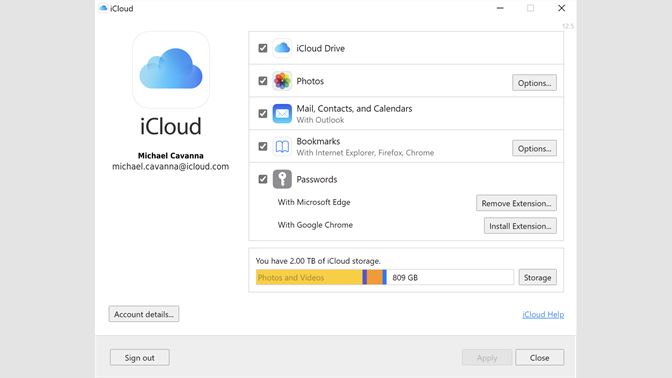
Task: Uncheck the Passwords checkbox
Action: click(263, 179)
